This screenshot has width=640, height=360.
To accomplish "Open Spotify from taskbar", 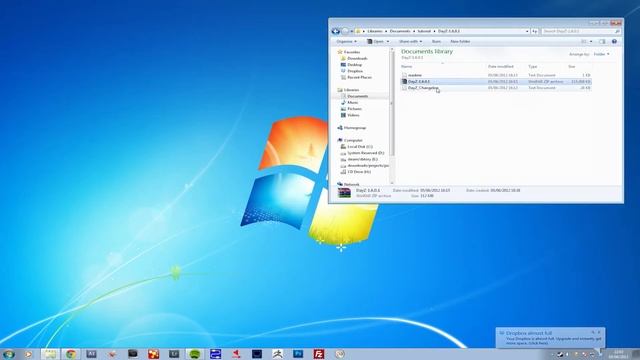I will (195, 354).
